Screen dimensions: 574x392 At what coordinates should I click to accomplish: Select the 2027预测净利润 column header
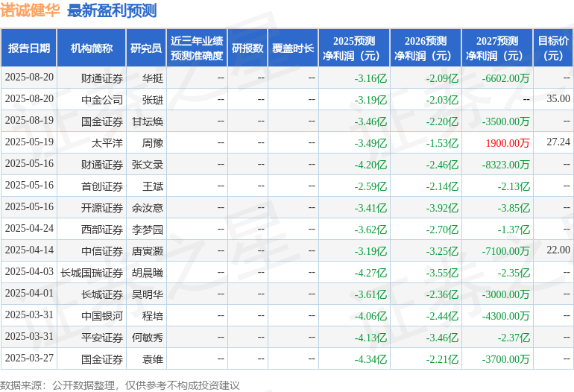point(497,48)
